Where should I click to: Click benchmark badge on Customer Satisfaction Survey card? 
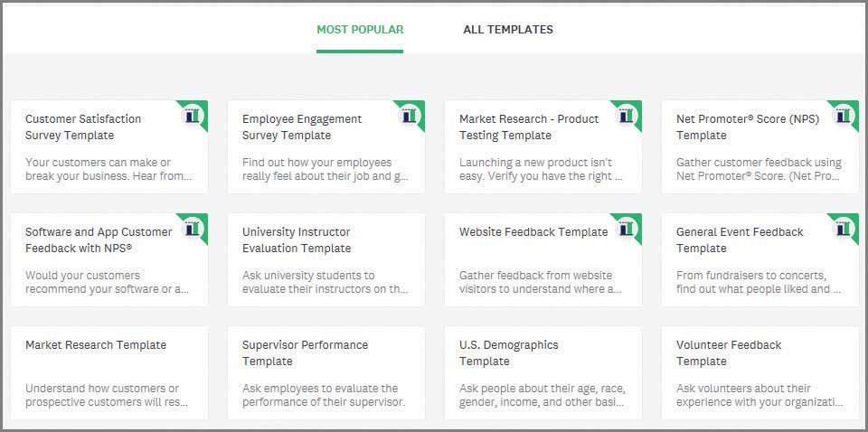pyautogui.click(x=193, y=116)
